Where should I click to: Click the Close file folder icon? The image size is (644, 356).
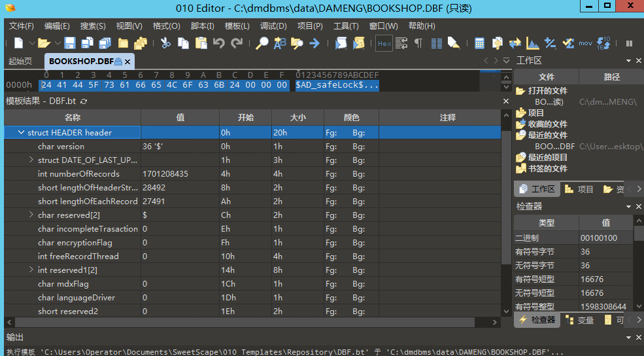tap(123, 43)
